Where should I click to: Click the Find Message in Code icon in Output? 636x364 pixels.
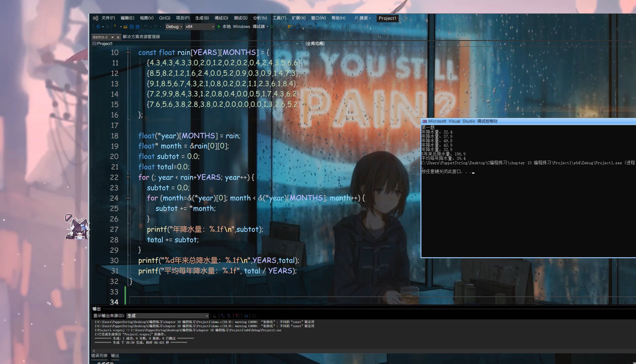[x=215, y=316]
